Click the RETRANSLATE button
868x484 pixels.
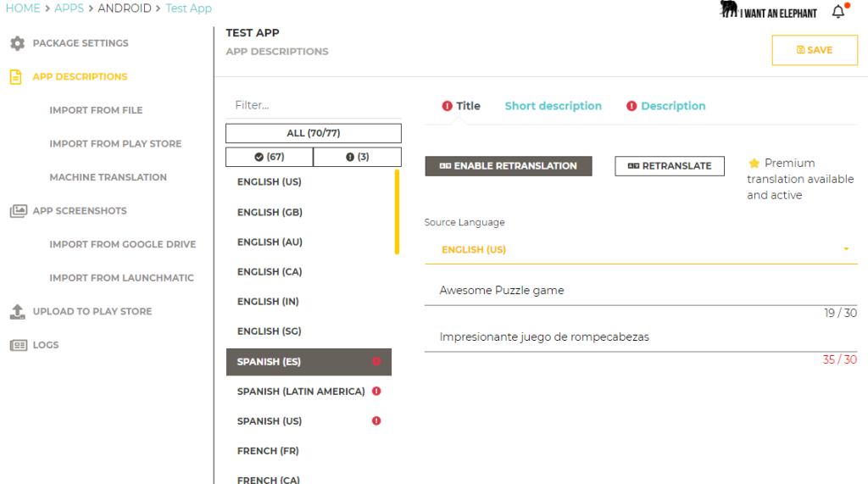670,166
